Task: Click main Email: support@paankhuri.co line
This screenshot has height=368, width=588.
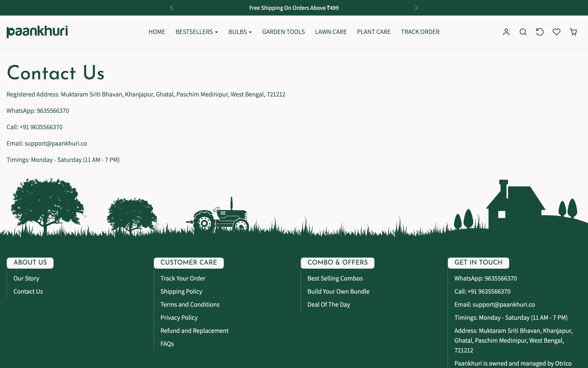Action: [x=47, y=143]
